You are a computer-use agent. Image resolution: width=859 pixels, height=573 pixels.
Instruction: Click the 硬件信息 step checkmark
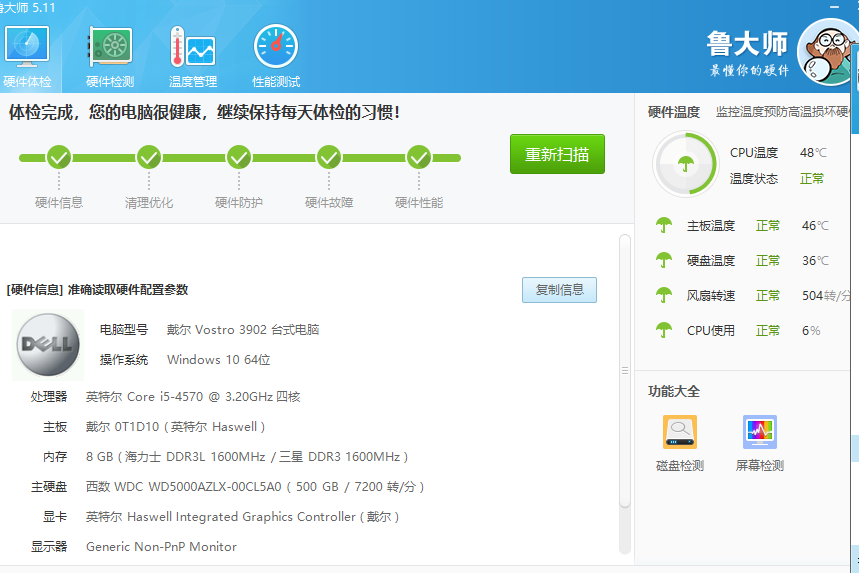tap(59, 157)
